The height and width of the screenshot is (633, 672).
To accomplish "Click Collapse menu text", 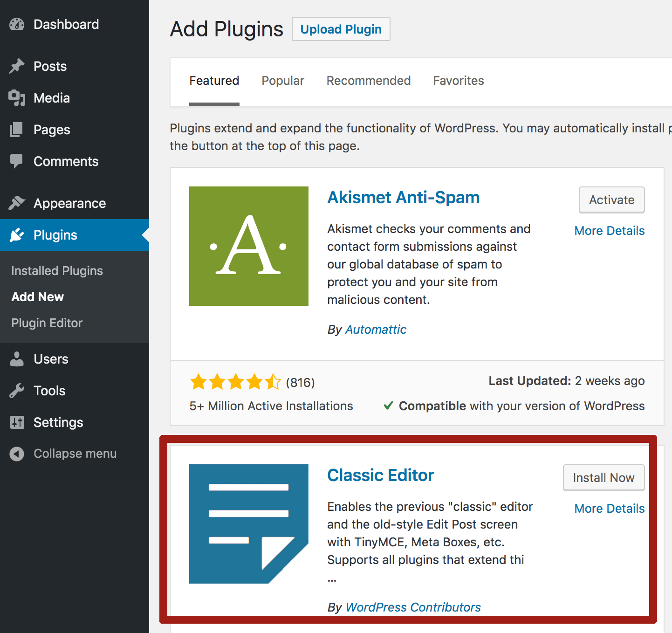I will pyautogui.click(x=75, y=454).
